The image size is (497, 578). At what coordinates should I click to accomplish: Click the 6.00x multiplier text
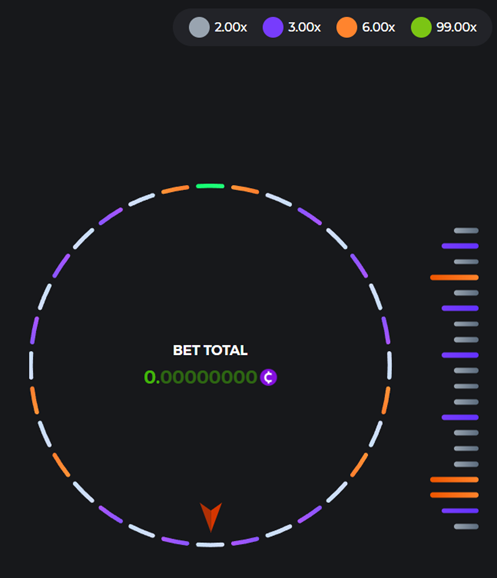(379, 27)
